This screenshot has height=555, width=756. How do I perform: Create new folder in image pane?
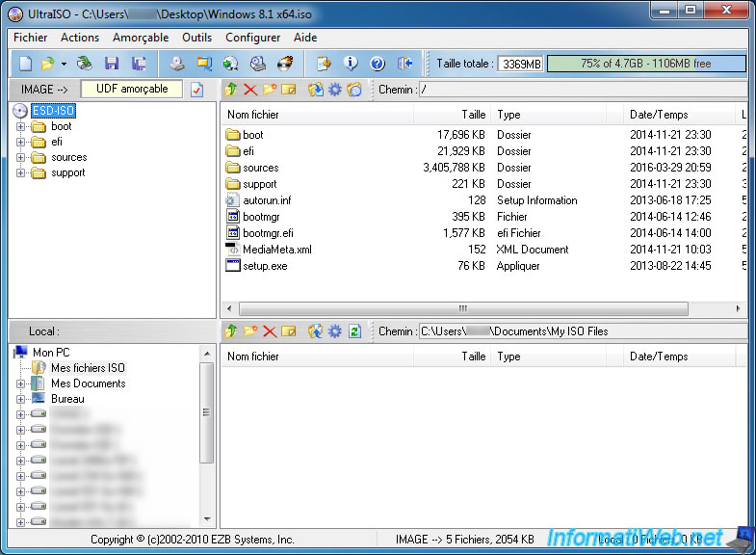coord(270,90)
